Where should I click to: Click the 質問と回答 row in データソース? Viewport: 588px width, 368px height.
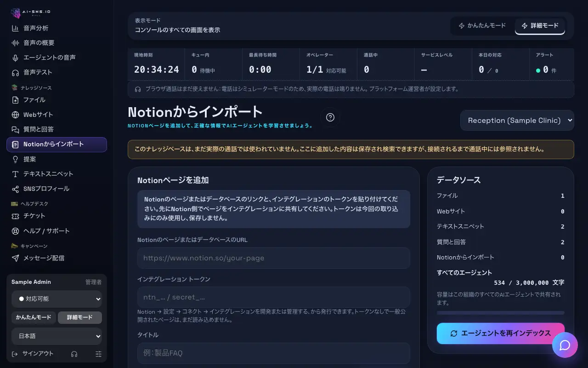click(x=501, y=242)
